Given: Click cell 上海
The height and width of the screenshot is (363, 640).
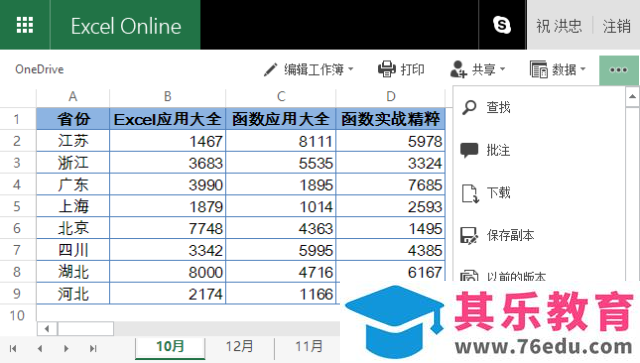Looking at the screenshot, I should (x=73, y=206).
